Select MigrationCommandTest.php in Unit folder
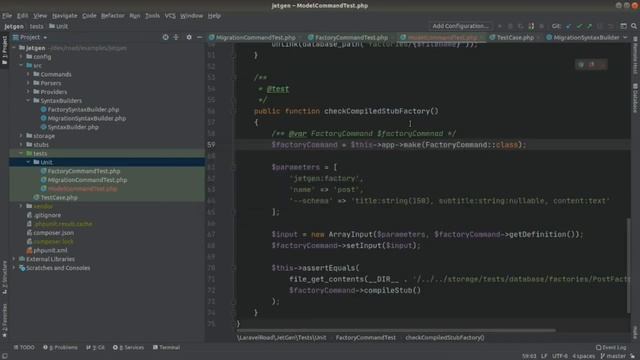The height and width of the screenshot is (360, 640). point(87,180)
